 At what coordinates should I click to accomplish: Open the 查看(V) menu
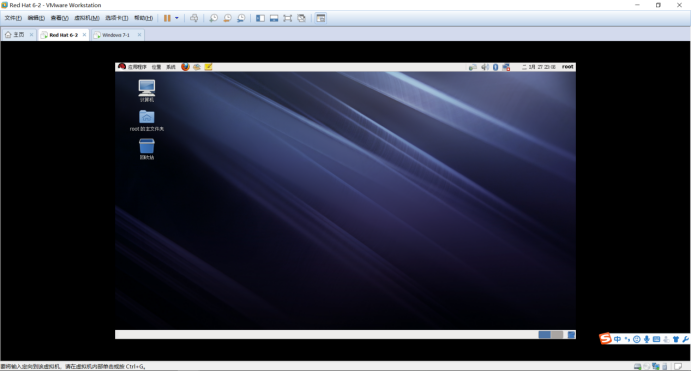coord(59,18)
